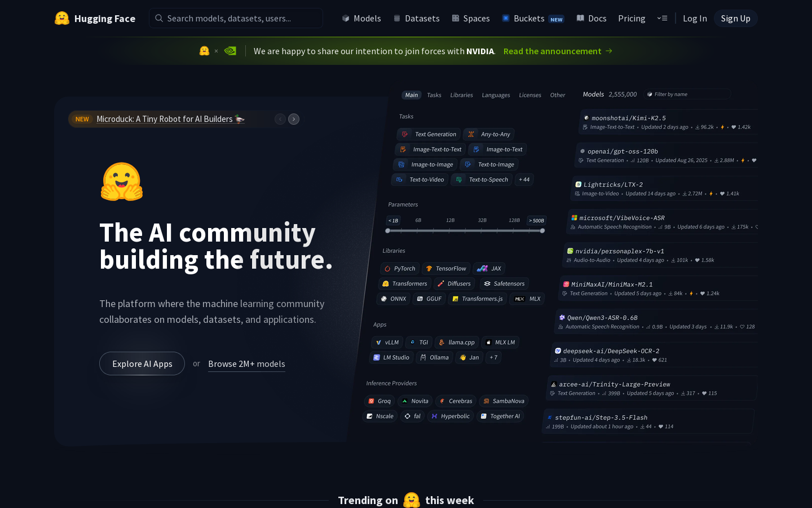
Task: Click the Models cube icon in navbar
Action: pyautogui.click(x=346, y=18)
